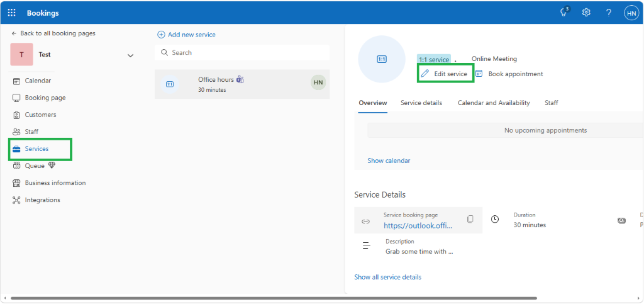
Task: Click the Online Meeting label
Action: pyautogui.click(x=494, y=59)
